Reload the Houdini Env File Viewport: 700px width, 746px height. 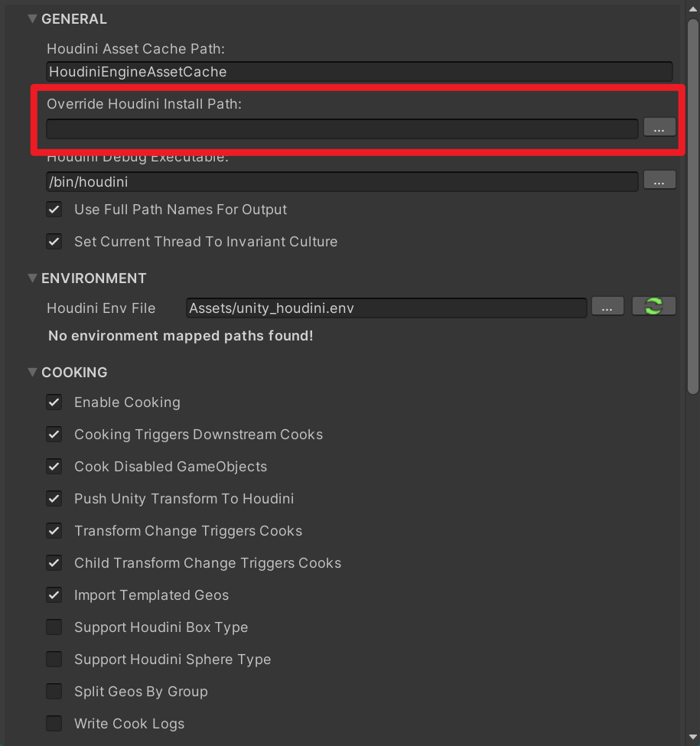(654, 305)
